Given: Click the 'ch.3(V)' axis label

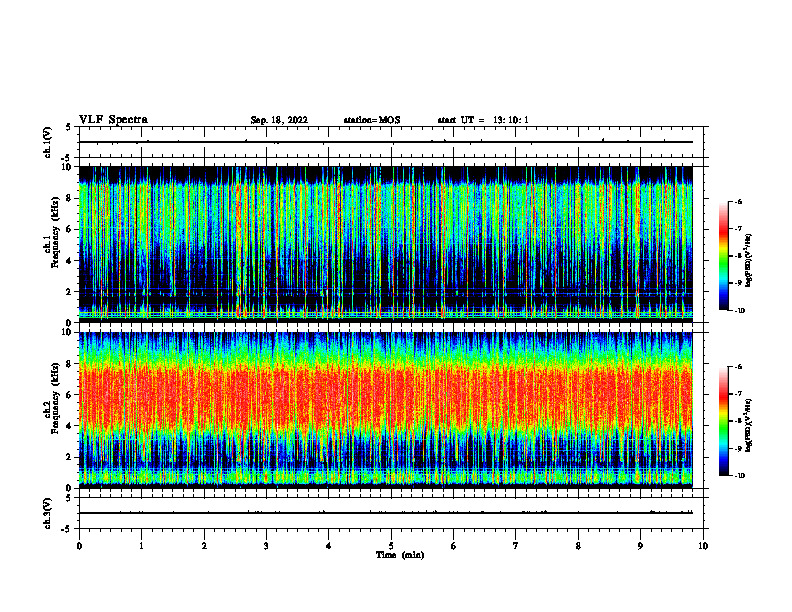Looking at the screenshot, I should click(47, 513).
